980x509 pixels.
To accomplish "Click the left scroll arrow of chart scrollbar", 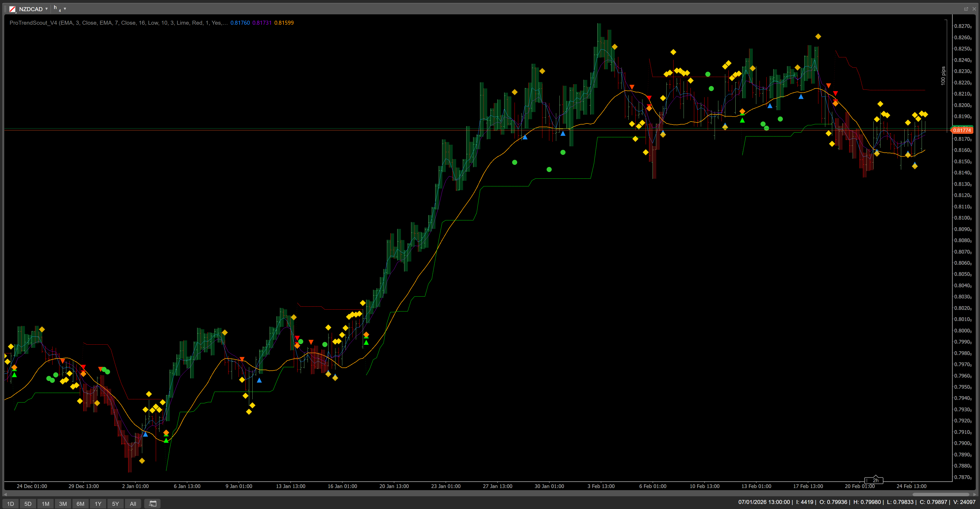I will click(x=5, y=494).
